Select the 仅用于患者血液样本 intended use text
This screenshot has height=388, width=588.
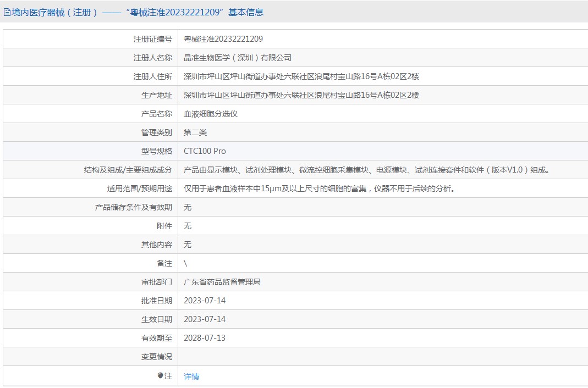320,189
